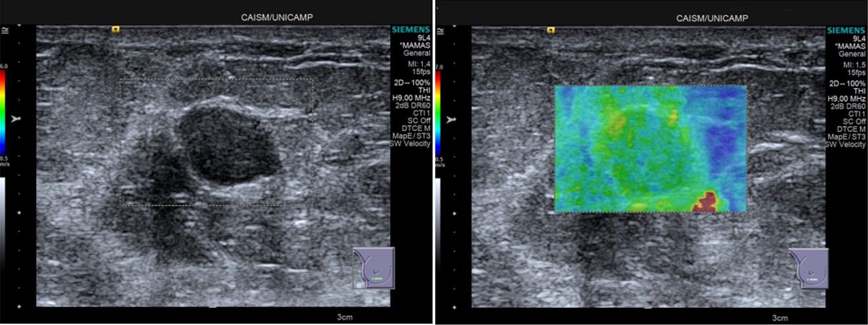Click the SW Velocity label in left panel
Image resolution: width=868 pixels, height=325 pixels.
410,144
